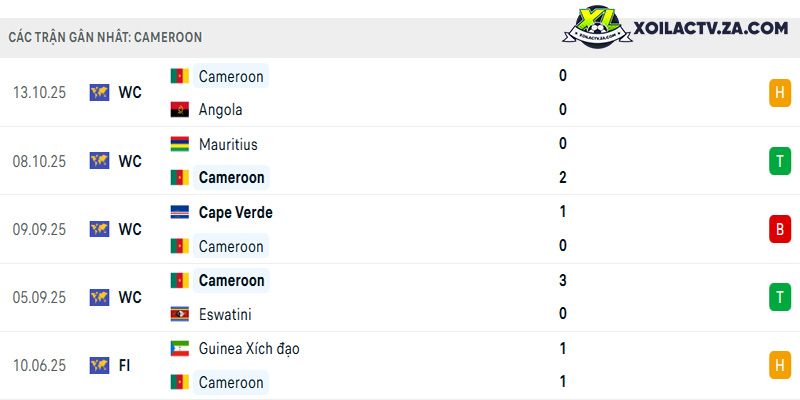
Task: Click the Eswatini flag icon
Action: coord(180,314)
